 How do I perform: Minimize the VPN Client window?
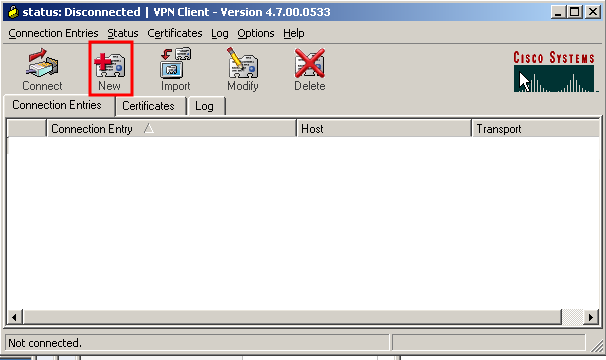coord(557,12)
